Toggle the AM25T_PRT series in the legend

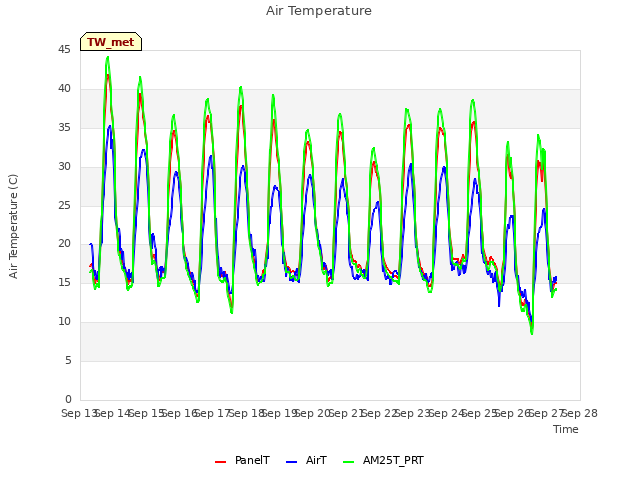pyautogui.click(x=383, y=460)
